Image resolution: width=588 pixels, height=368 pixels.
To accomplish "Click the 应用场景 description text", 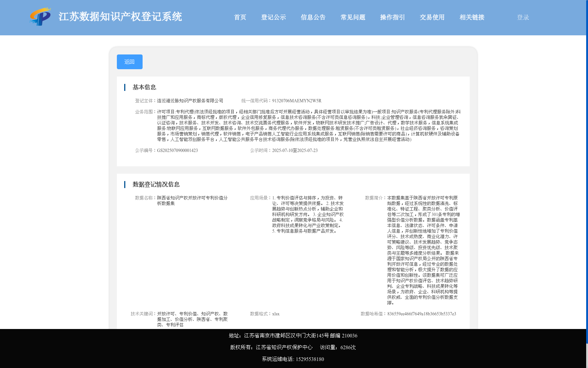I will pos(308,215).
